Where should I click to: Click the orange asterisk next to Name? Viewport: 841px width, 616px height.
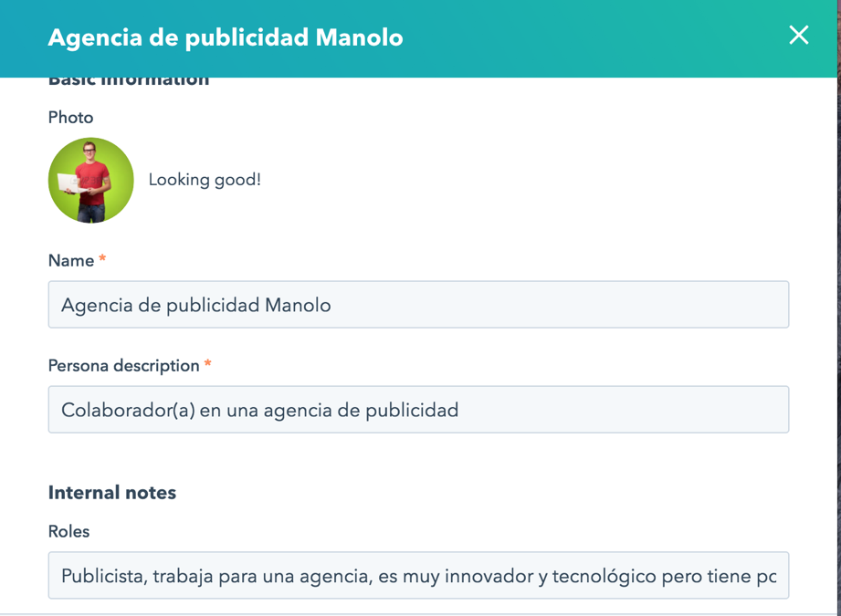click(102, 258)
